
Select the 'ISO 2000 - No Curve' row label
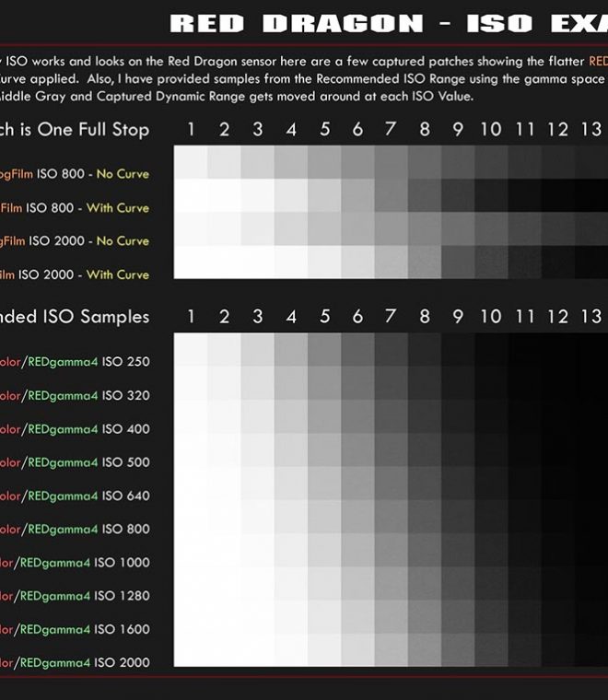[88, 240]
